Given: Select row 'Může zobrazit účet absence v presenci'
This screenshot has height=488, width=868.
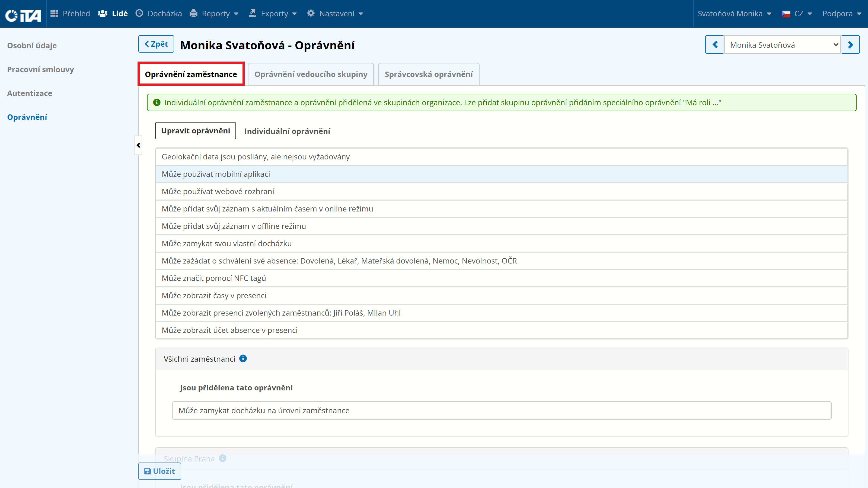Looking at the screenshot, I should point(501,330).
